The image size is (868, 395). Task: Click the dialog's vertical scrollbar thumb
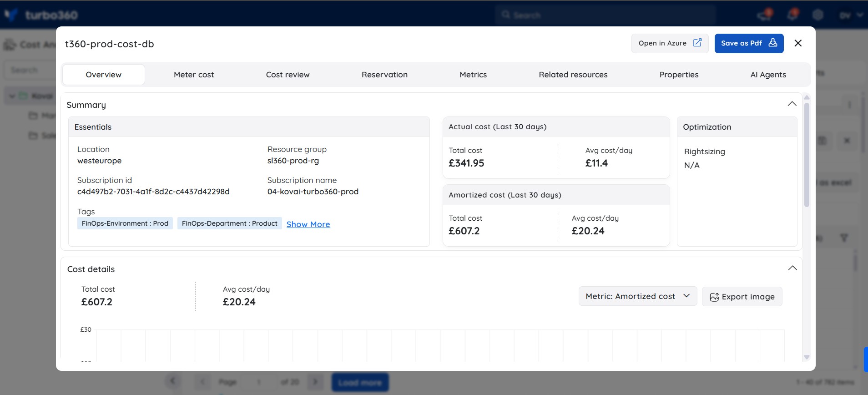(807, 155)
